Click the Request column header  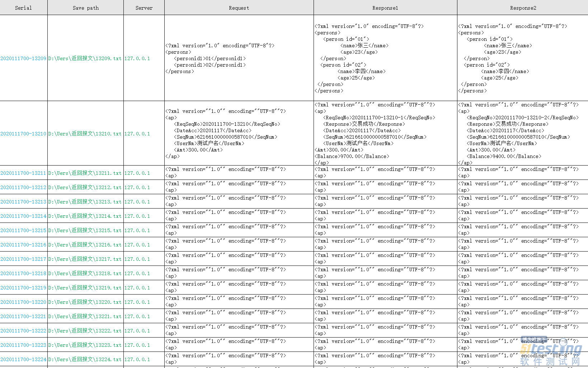(x=239, y=8)
